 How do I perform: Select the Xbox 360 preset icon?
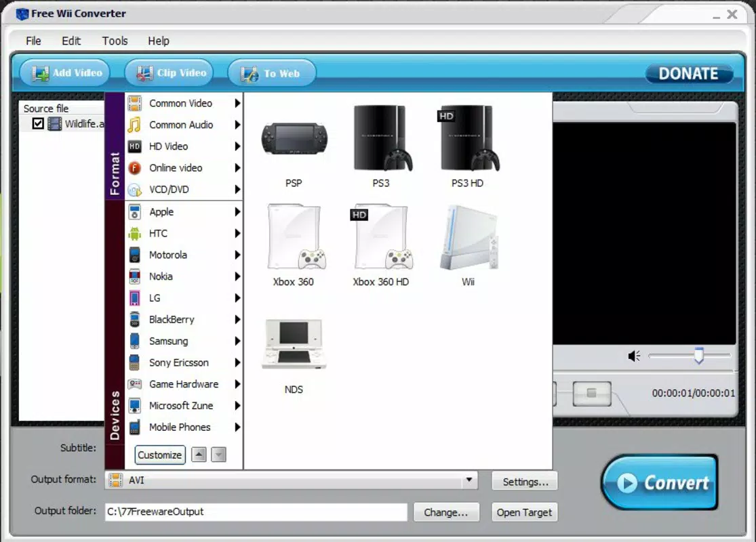click(x=296, y=236)
